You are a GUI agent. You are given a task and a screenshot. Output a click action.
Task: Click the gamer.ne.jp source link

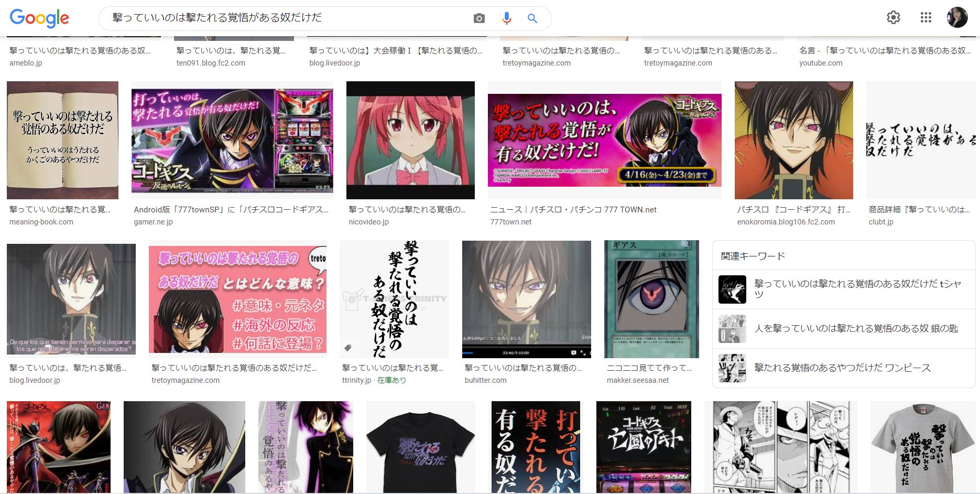pos(153,222)
